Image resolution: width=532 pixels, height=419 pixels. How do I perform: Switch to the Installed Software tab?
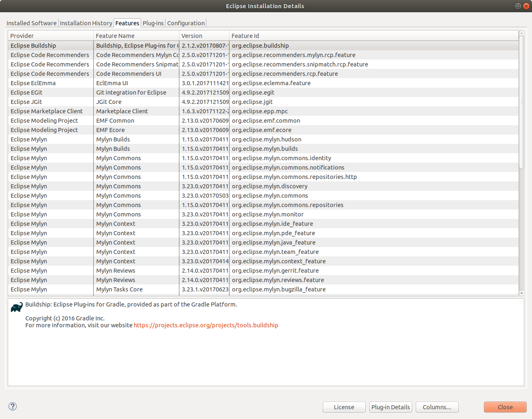[x=32, y=23]
